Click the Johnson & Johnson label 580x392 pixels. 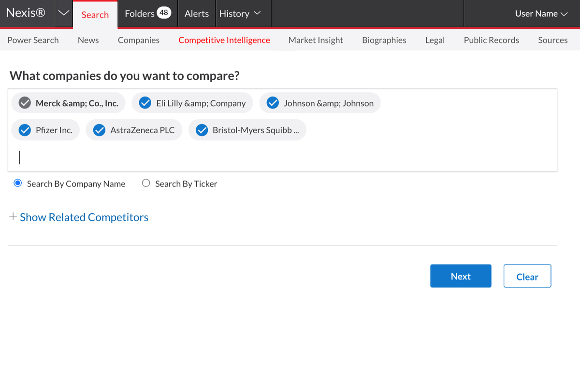[x=329, y=103]
